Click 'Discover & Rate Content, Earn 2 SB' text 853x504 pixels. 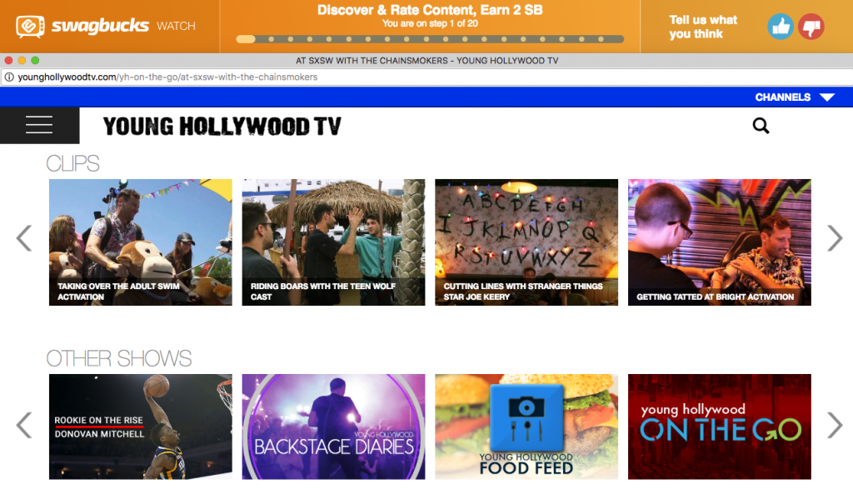point(430,10)
